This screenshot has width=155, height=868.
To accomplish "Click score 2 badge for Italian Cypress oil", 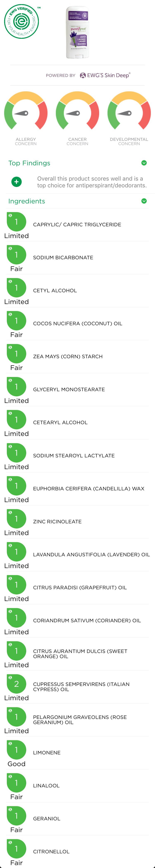I will pos(17,684).
